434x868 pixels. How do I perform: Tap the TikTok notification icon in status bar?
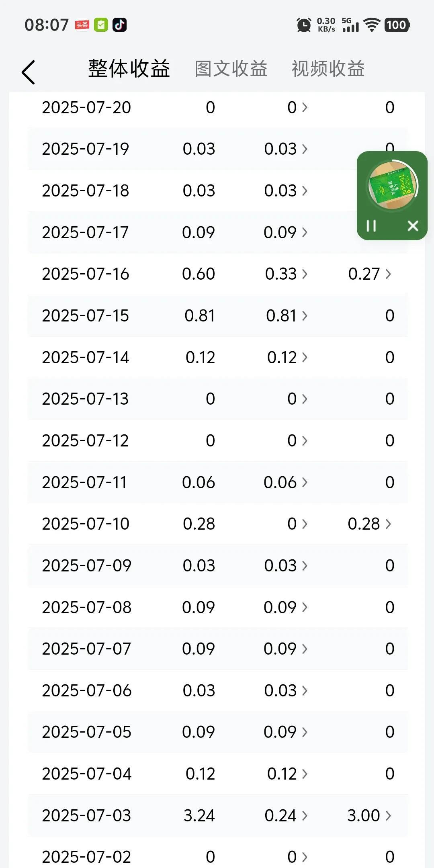coord(119,25)
